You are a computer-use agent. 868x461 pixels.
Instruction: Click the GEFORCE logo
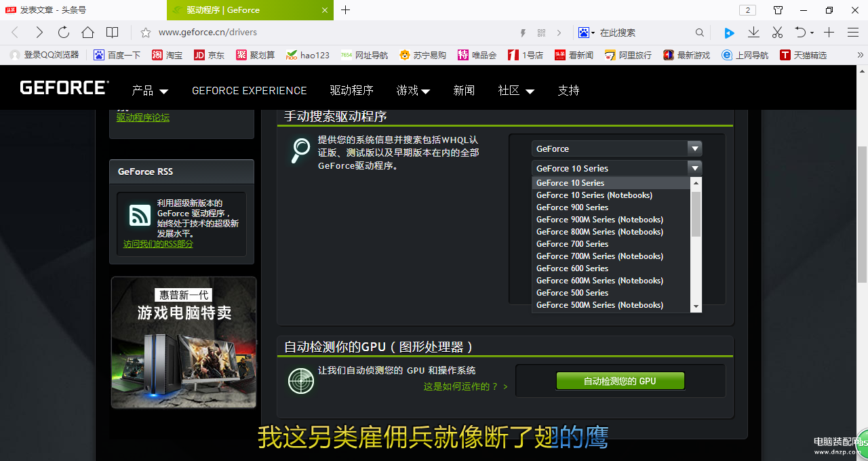click(x=64, y=88)
